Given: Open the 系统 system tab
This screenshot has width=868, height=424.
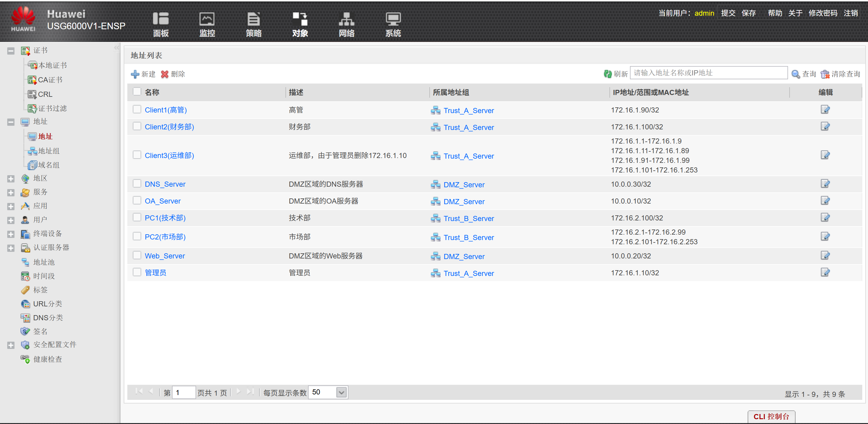Looking at the screenshot, I should [x=393, y=20].
